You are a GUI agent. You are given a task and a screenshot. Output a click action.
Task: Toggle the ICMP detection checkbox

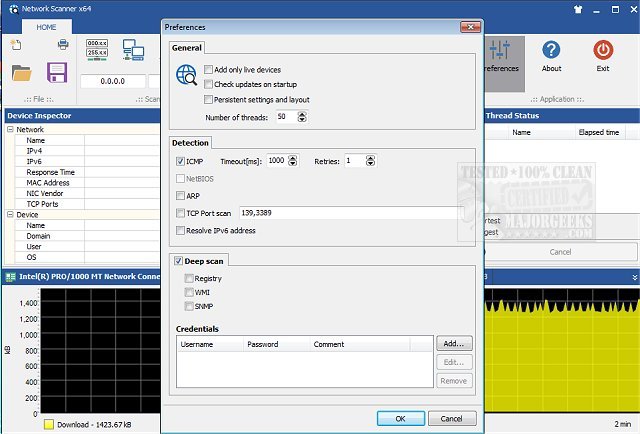tap(180, 160)
